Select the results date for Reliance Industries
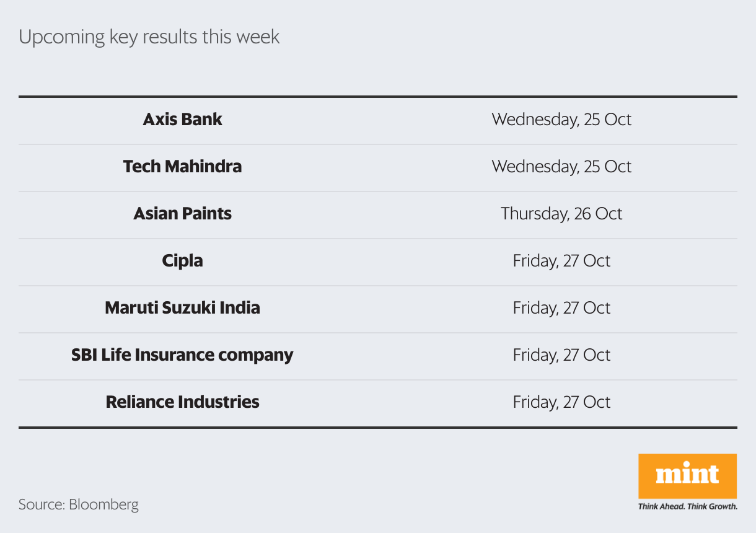756x533 pixels. [x=561, y=402]
